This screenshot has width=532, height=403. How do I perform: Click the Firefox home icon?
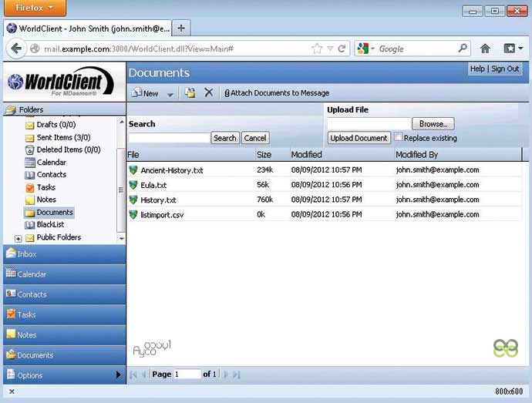tap(485, 49)
